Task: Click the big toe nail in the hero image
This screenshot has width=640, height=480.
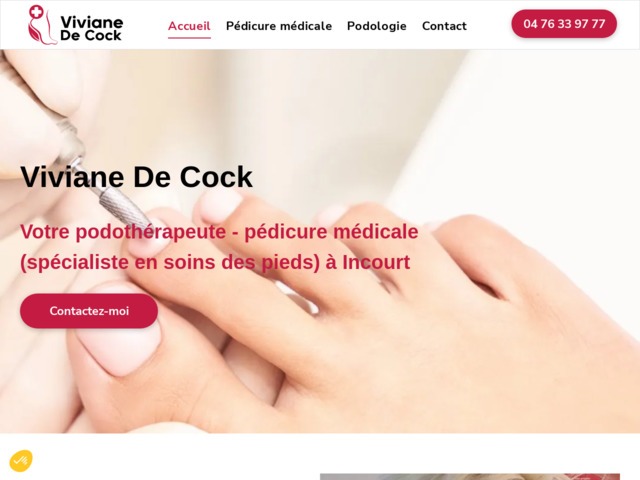Action: [118, 347]
